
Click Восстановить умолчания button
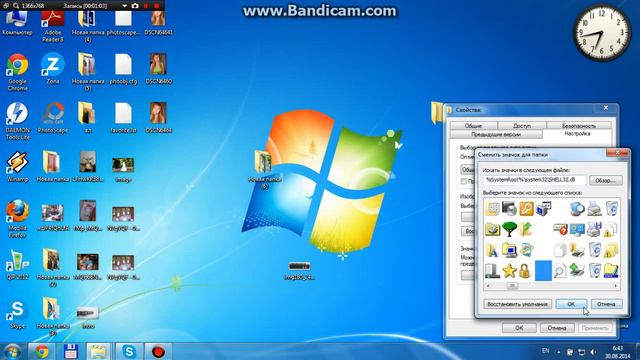[x=517, y=304]
